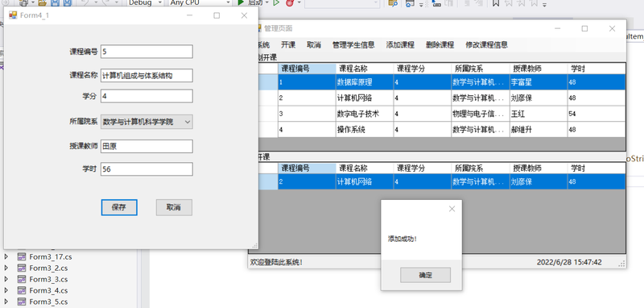
Task: Select the 王红 teacher cell
Action: click(x=539, y=114)
